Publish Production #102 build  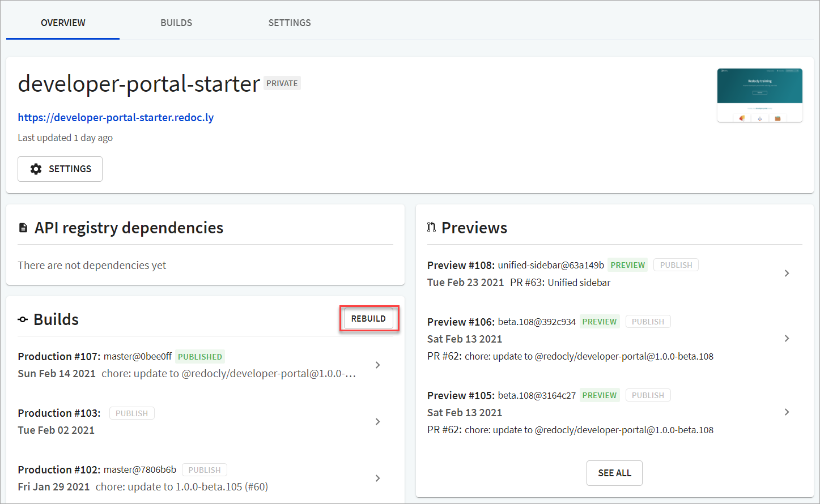click(x=205, y=470)
